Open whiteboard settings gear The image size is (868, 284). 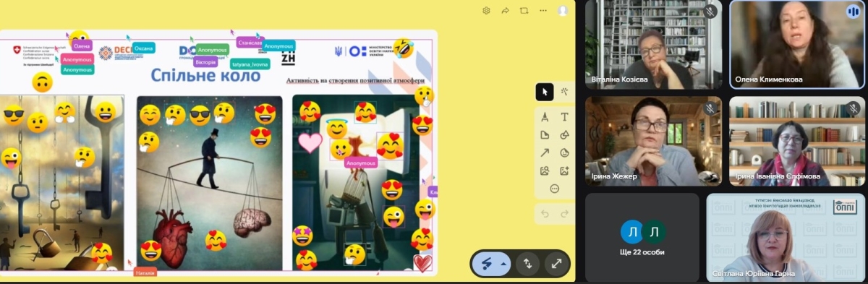pos(487,11)
